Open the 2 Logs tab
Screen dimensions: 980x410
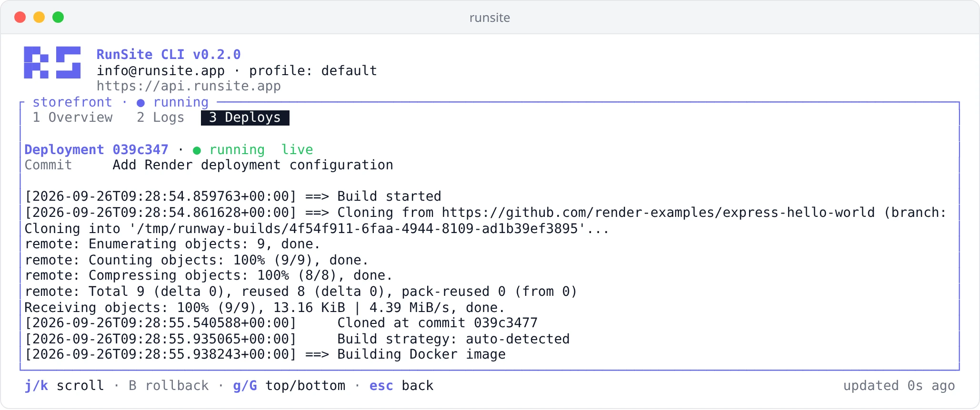[160, 117]
